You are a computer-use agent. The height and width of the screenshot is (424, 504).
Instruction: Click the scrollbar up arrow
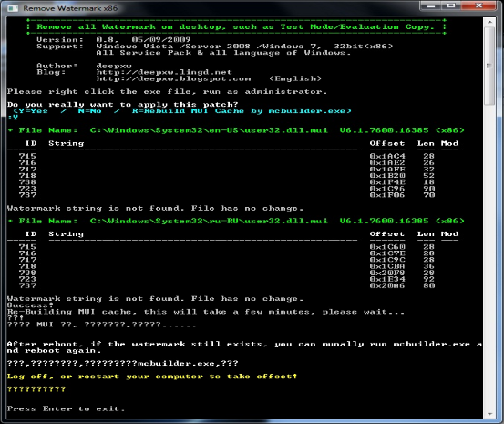coord(489,22)
